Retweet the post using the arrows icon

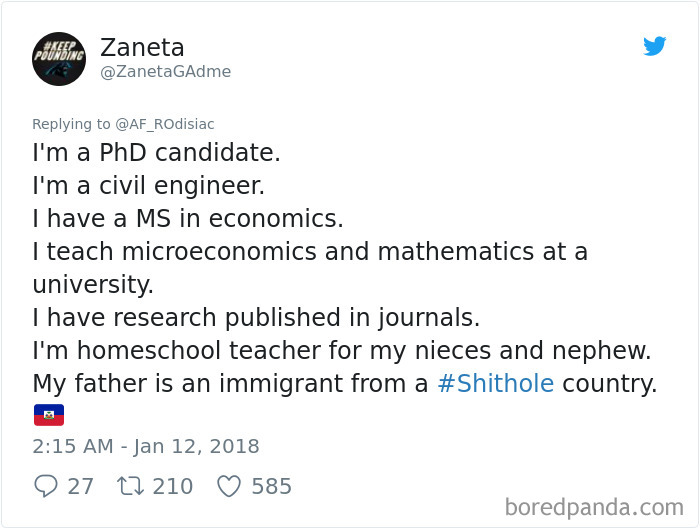(x=130, y=486)
